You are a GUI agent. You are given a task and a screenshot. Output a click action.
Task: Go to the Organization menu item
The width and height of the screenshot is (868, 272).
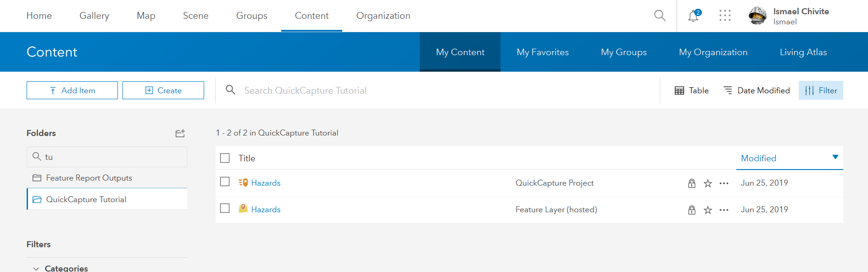tap(383, 16)
